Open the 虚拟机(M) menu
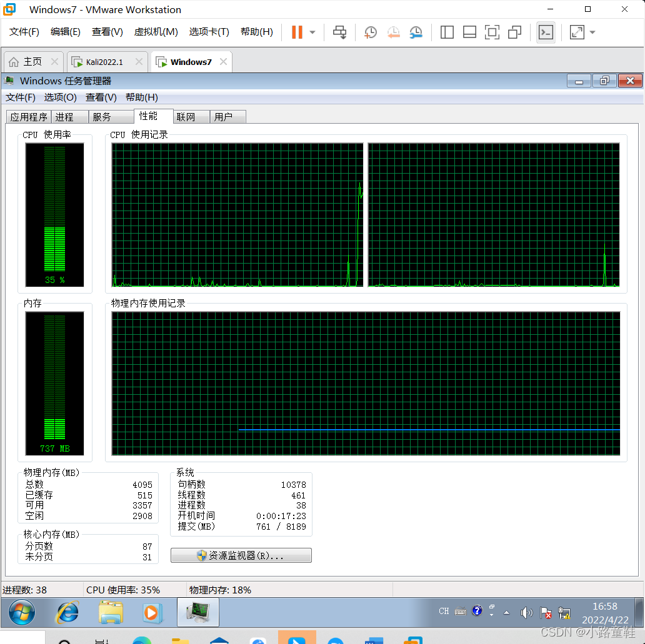645x644 pixels. [x=156, y=32]
